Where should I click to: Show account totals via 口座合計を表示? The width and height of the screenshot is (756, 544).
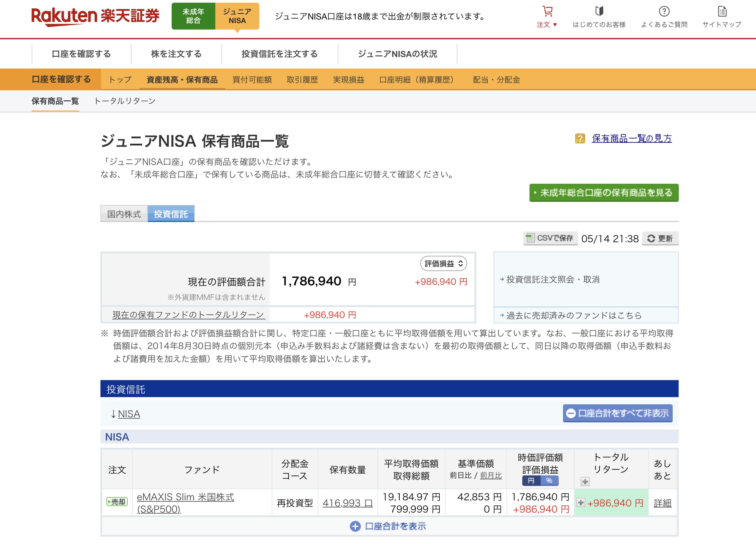click(388, 526)
